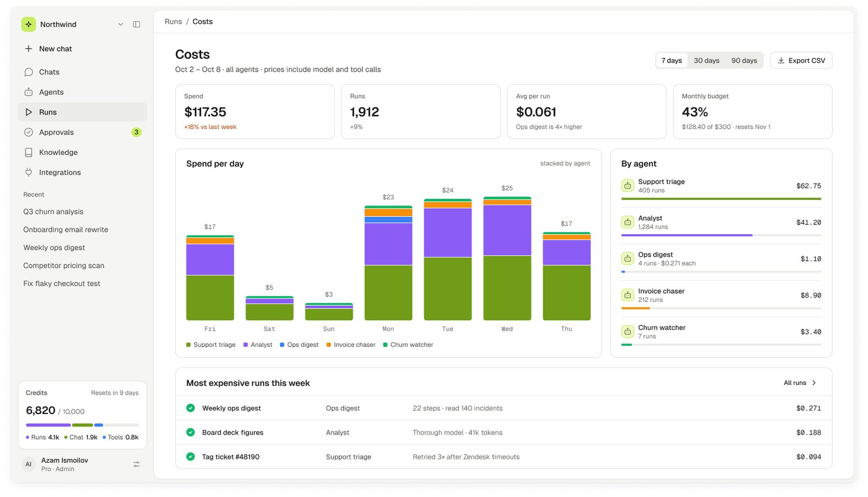Viewport: 868px width, 497px height.
Task: Click the Invoice chaser agent icon
Action: [628, 295]
